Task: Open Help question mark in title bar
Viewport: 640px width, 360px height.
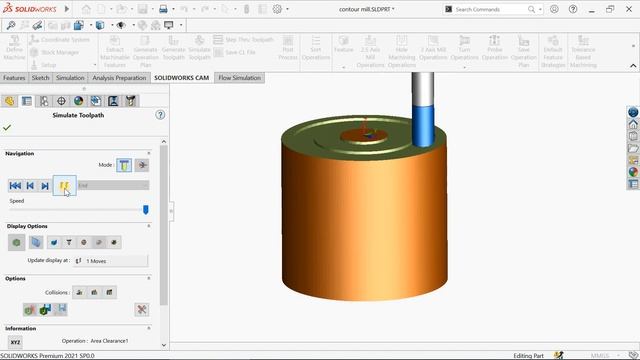Action: tap(573, 9)
